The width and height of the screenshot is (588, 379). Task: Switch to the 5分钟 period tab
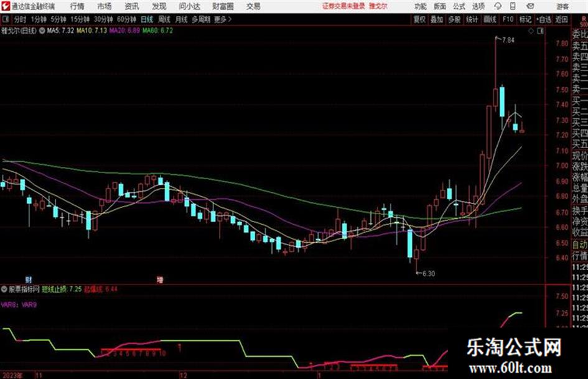point(58,19)
